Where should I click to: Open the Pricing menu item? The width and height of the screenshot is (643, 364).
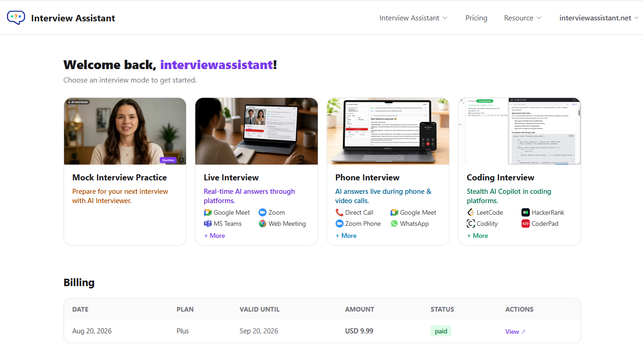(x=476, y=18)
